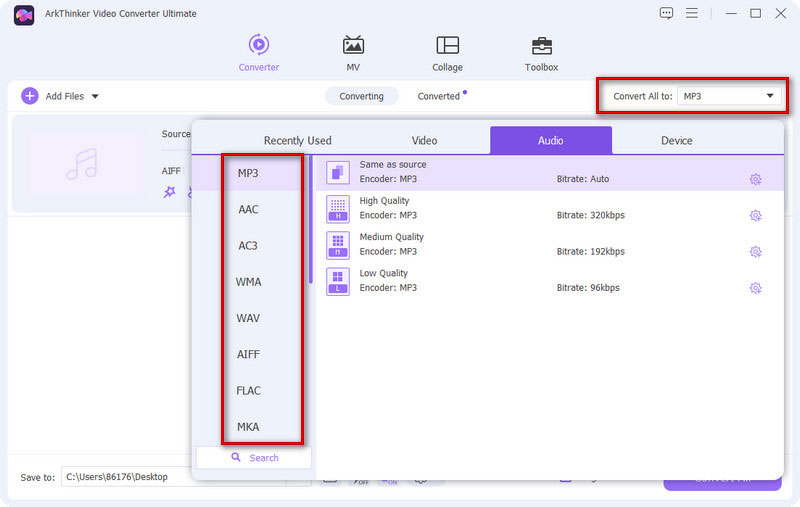Image resolution: width=800 pixels, height=507 pixels.
Task: Open settings gear for Same as source
Action: click(756, 179)
